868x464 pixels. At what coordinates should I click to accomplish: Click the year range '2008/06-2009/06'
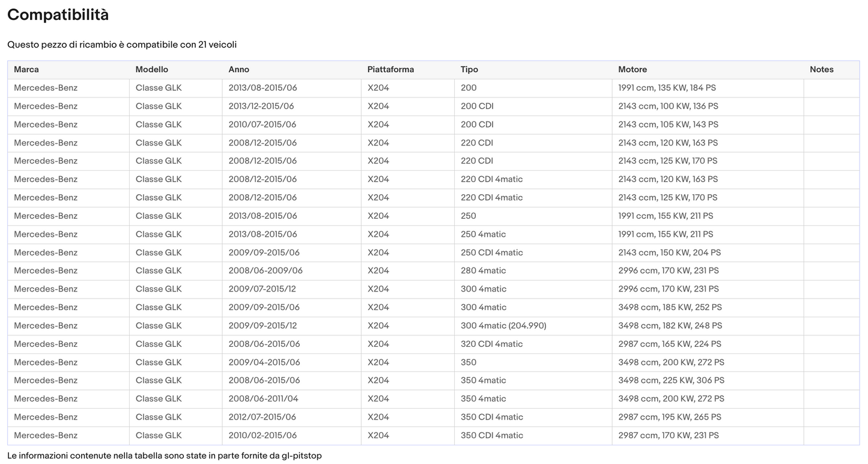click(x=266, y=270)
